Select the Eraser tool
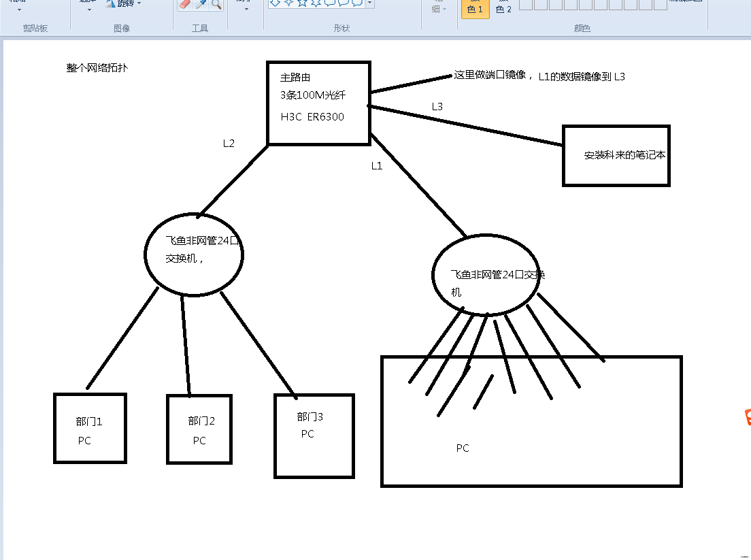Screen dimensions: 751x560 [182, 5]
